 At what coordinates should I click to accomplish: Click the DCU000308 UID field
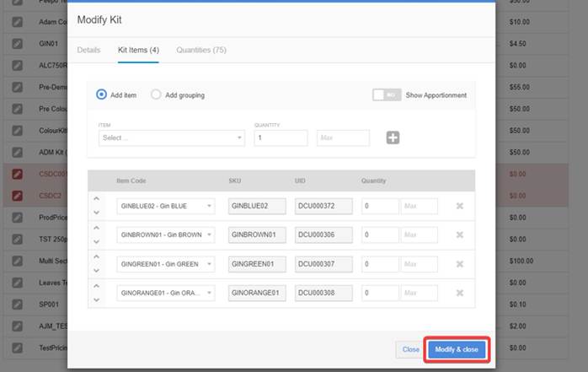[x=323, y=293]
